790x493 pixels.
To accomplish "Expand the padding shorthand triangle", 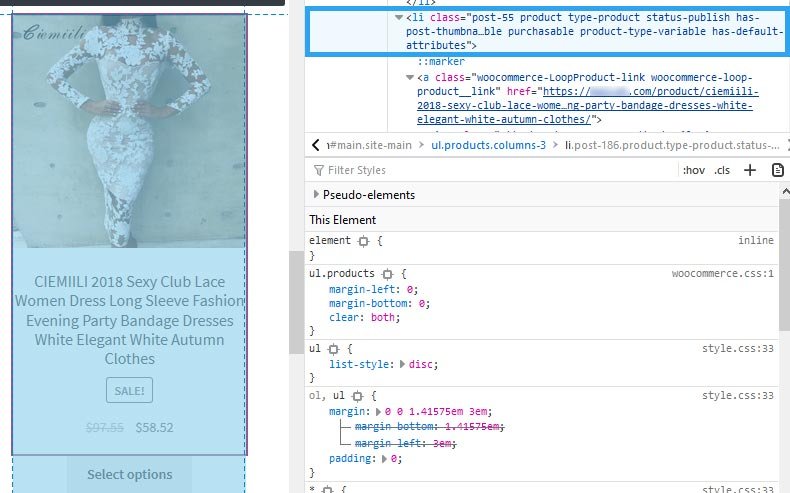I will (384, 459).
